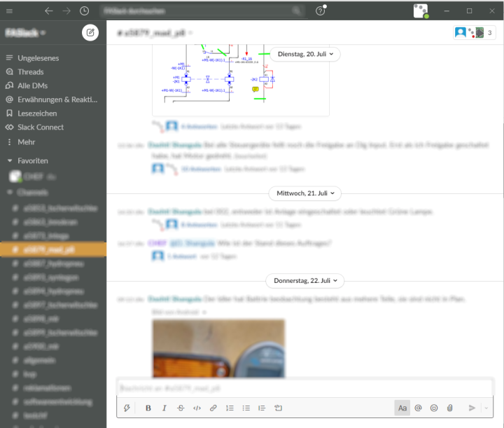Go to Slack Connect in the sidebar
Image resolution: width=504 pixels, height=428 pixels.
(x=41, y=127)
